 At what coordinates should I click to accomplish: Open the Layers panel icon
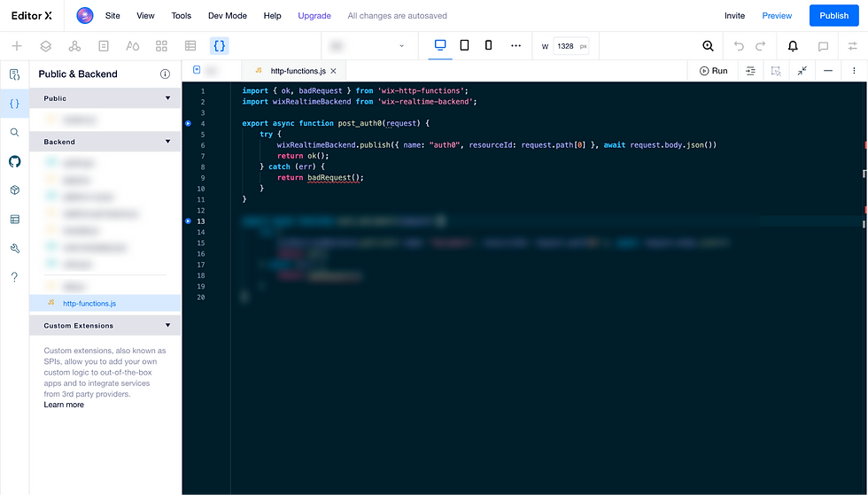point(46,46)
